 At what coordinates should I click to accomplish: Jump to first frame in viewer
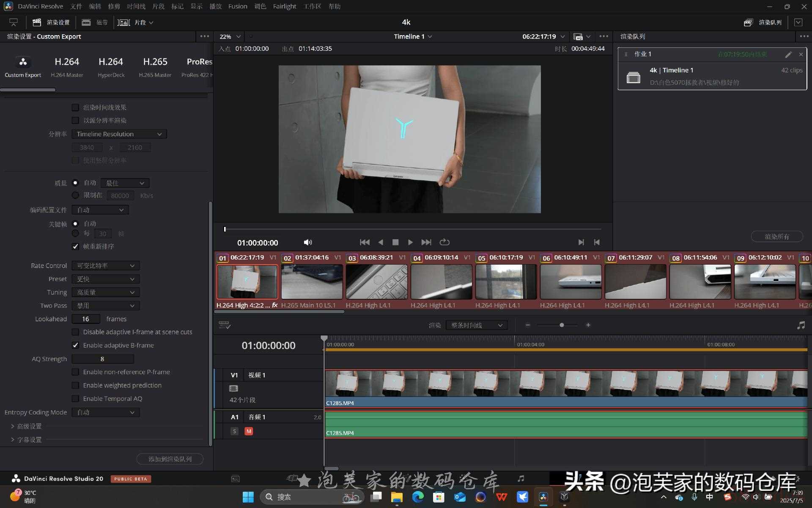click(365, 242)
